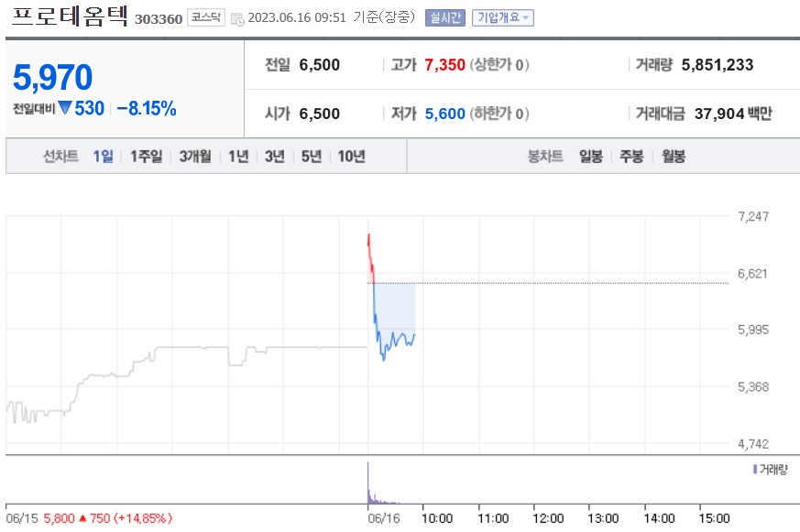Toggle the 실시간 real-time button
The height and width of the screenshot is (532, 800).
point(445,18)
